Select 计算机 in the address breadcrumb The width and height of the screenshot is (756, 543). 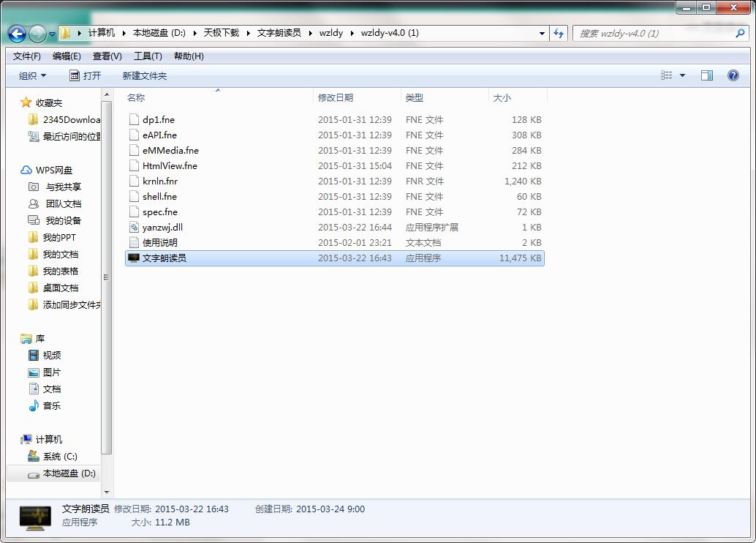[101, 33]
